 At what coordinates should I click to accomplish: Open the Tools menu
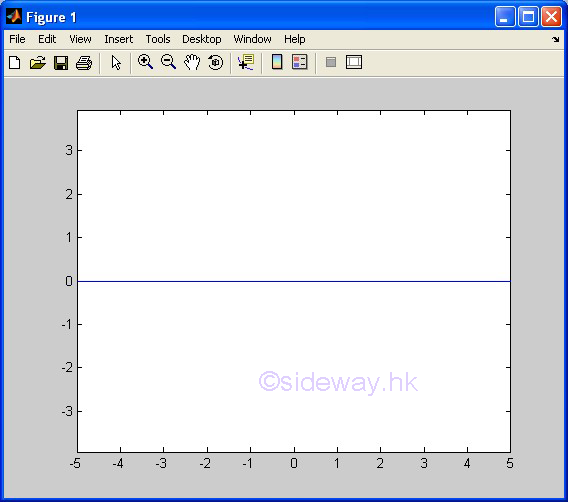pyautogui.click(x=158, y=39)
